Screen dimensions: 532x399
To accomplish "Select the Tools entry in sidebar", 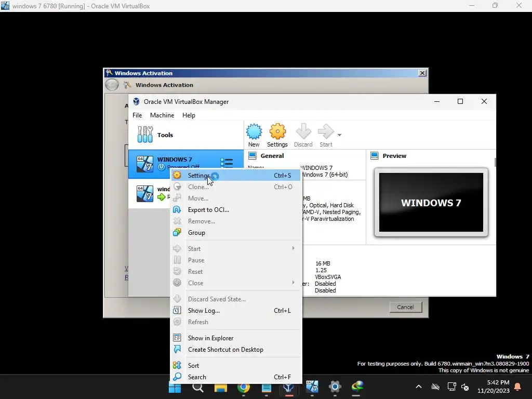I will click(x=186, y=135).
